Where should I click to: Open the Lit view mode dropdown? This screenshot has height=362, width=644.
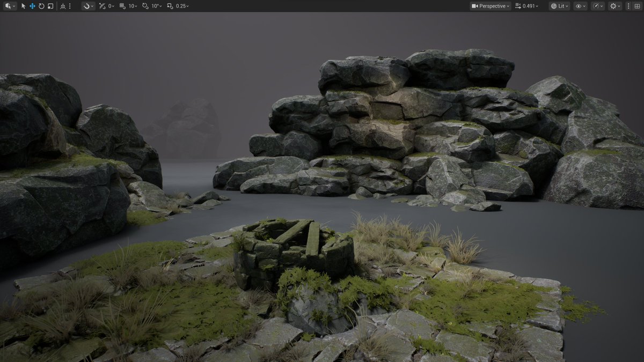click(559, 6)
